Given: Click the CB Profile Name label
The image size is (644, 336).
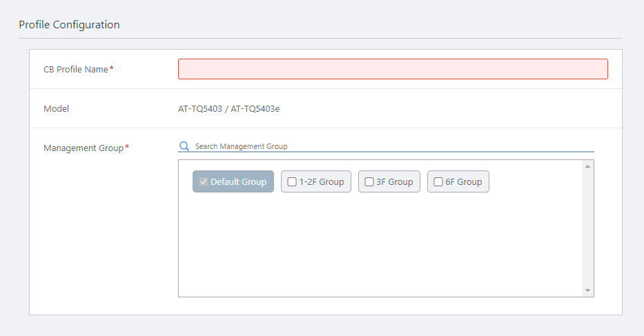Looking at the screenshot, I should click(76, 69).
